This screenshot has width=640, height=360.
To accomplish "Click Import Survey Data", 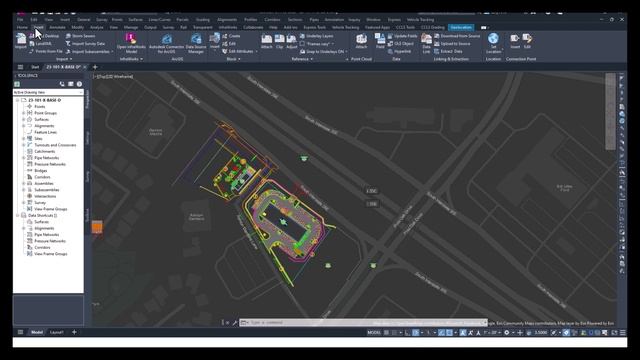I will 85,44.
